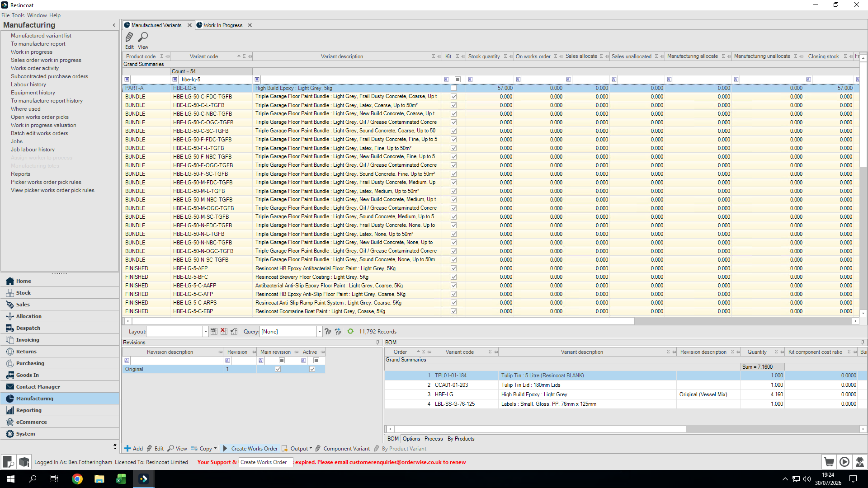Click the View magnifier icon in top toolbar
The image size is (868, 488).
pyautogui.click(x=143, y=37)
